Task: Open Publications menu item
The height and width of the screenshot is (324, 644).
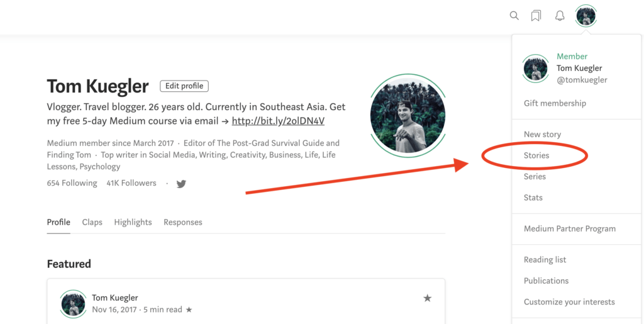Action: 546,281
